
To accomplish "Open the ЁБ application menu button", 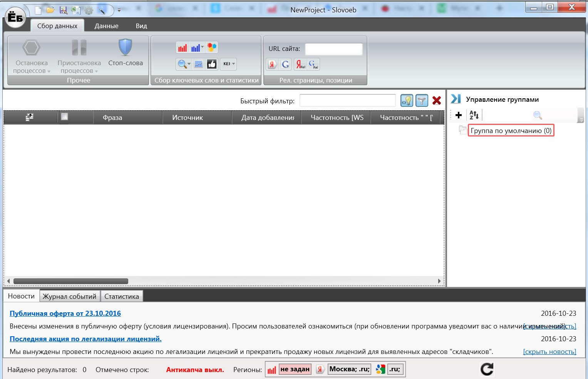I will point(15,17).
